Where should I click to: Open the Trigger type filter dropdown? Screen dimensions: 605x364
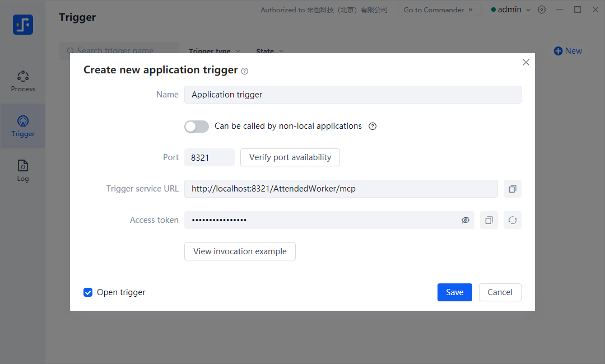point(214,51)
